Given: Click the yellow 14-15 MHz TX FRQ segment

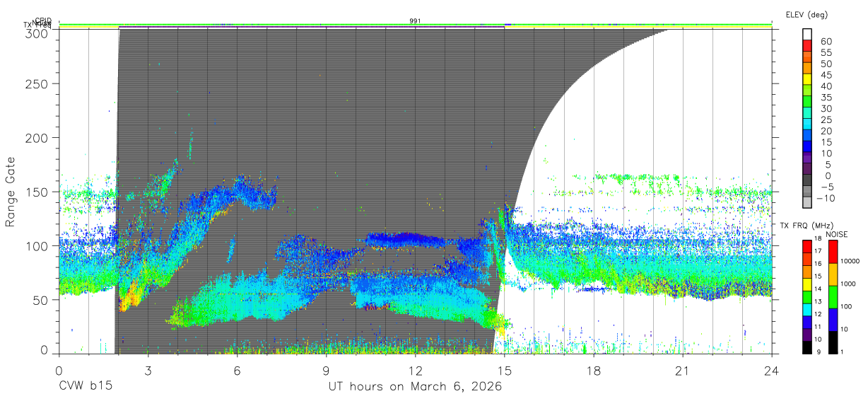Looking at the screenshot, I should (807, 283).
